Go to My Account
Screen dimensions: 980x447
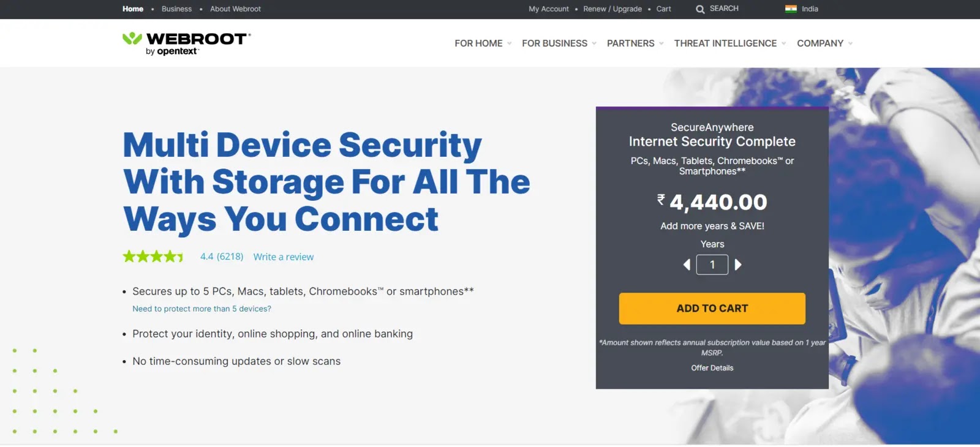[548, 9]
